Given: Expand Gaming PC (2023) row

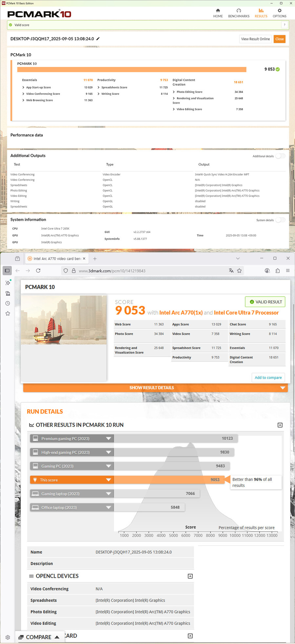Looking at the screenshot, I should [x=72, y=466].
